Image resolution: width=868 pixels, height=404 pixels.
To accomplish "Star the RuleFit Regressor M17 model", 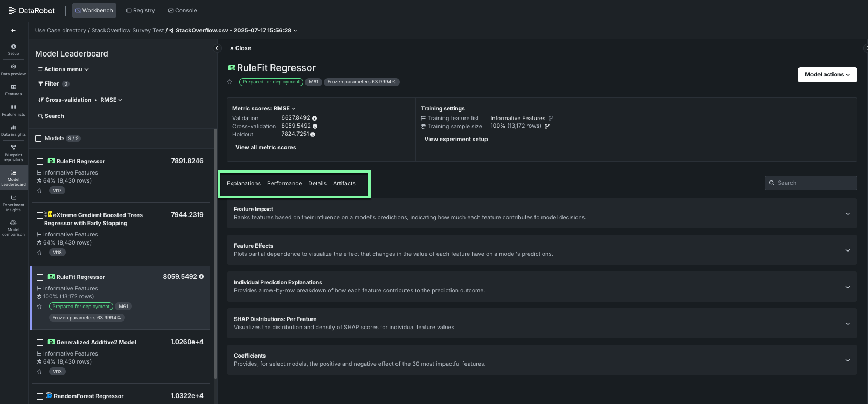I will tap(39, 191).
